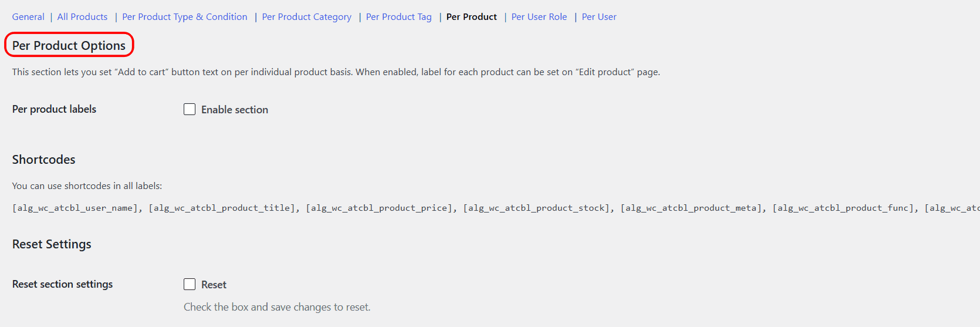Viewport: 980px width, 327px height.
Task: Select the Per Product Tag tab
Action: point(399,17)
